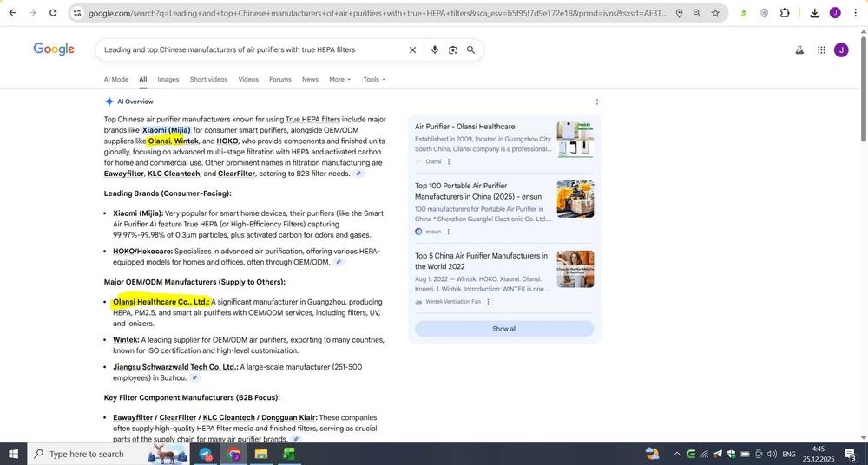Go to Google home via logo
This screenshot has height=465, width=868.
(x=54, y=49)
